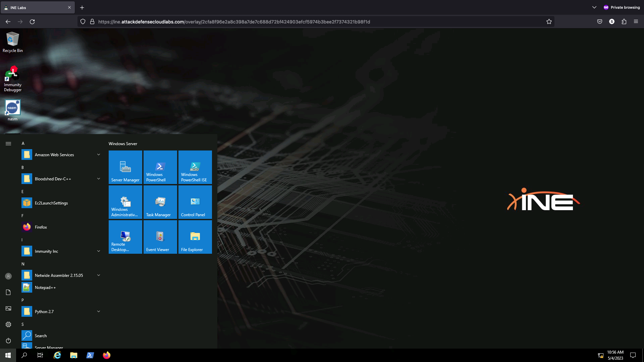Launch the Event Viewer tile
This screenshot has width=644, height=362.
160,237
